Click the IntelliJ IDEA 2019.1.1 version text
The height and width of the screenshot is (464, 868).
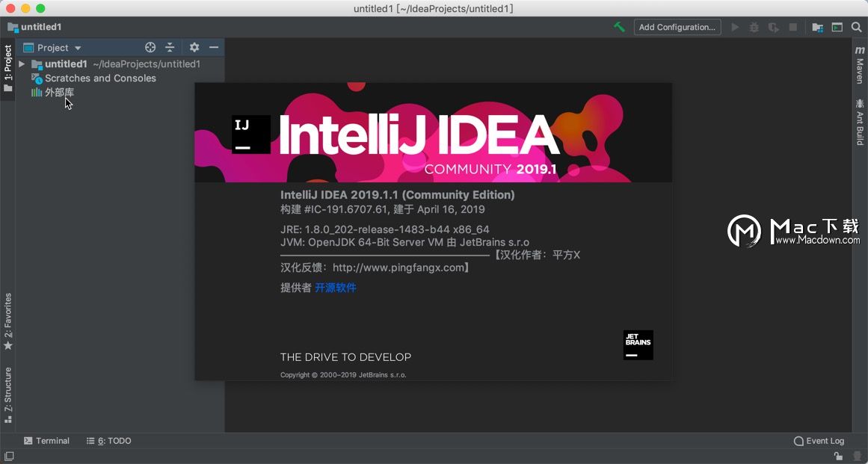pyautogui.click(x=398, y=195)
